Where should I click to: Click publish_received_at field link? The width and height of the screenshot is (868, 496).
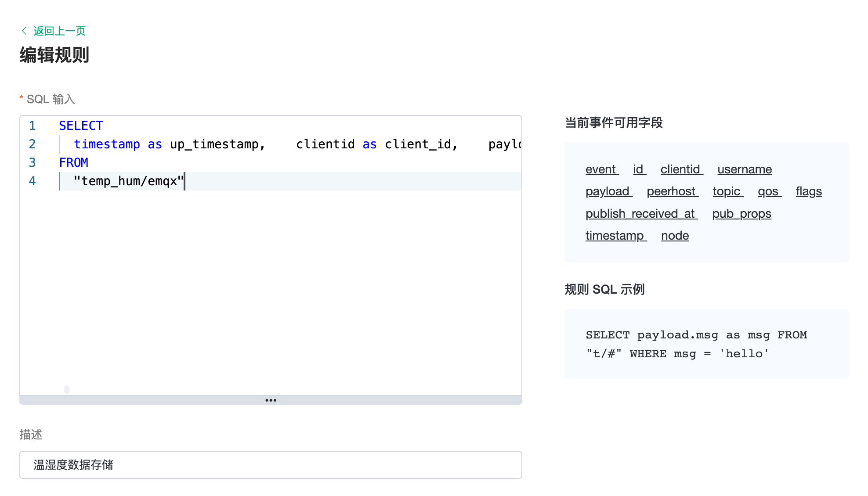coord(640,214)
